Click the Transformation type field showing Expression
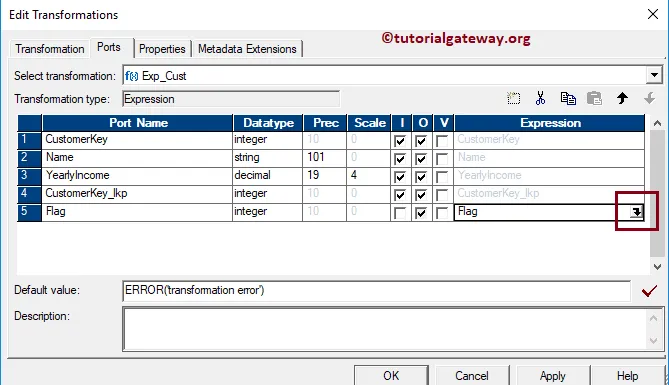The image size is (669, 385). click(231, 99)
